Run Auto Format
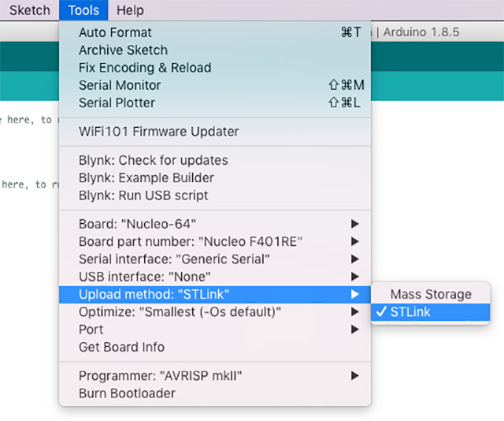 (x=116, y=32)
